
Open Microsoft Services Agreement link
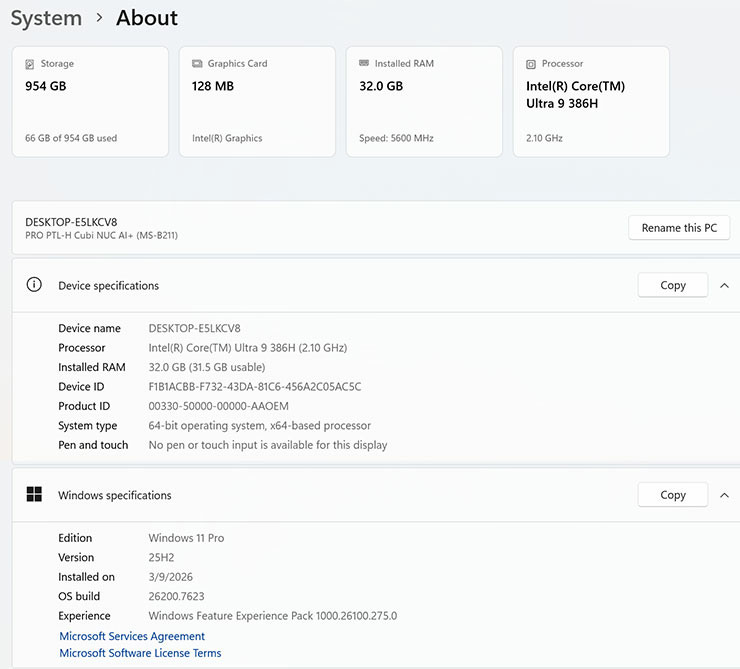click(132, 636)
